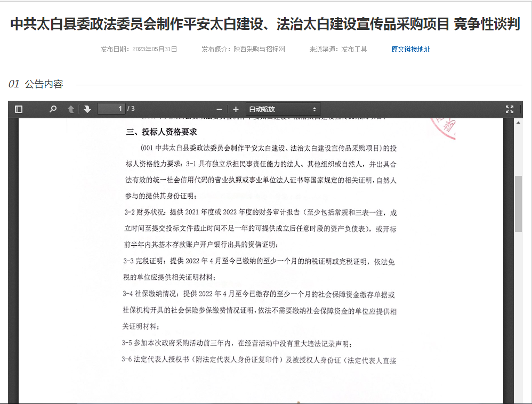Click the announcement title heading
Image resolution: width=532 pixels, height=404 pixels.
[x=265, y=25]
